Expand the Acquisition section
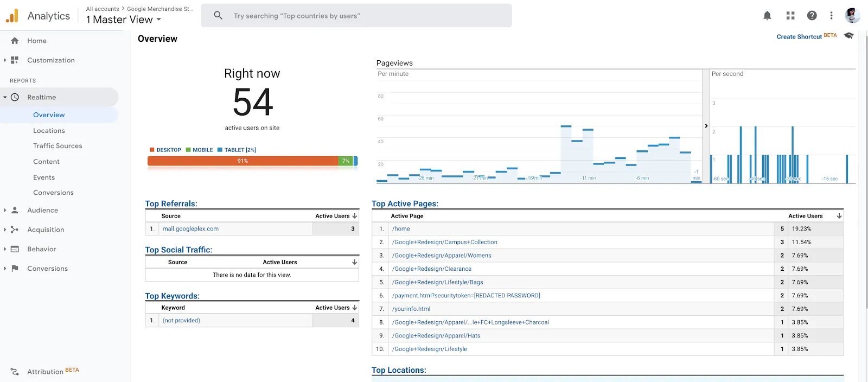Image resolution: width=868 pixels, height=382 pixels. (x=5, y=230)
